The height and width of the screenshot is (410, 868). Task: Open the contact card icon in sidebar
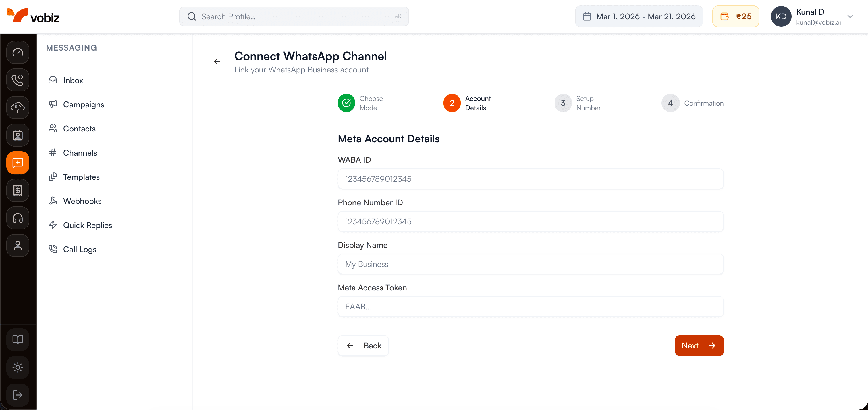(18, 135)
